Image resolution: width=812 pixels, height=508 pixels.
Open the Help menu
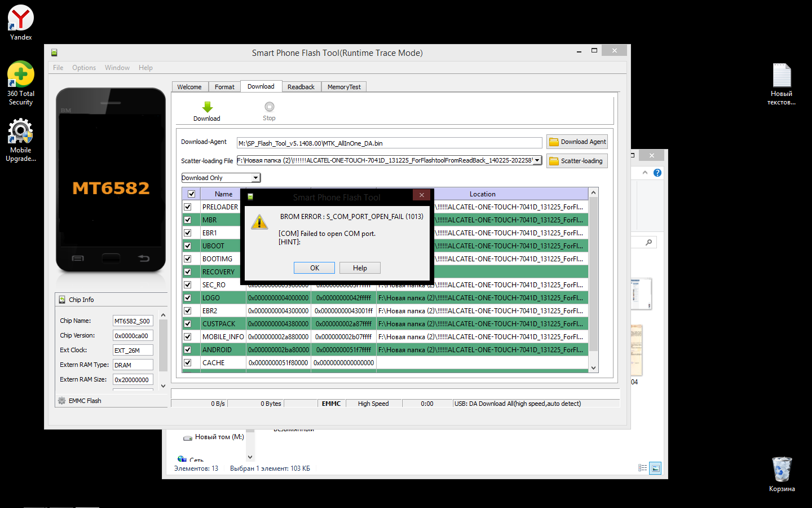pyautogui.click(x=145, y=68)
